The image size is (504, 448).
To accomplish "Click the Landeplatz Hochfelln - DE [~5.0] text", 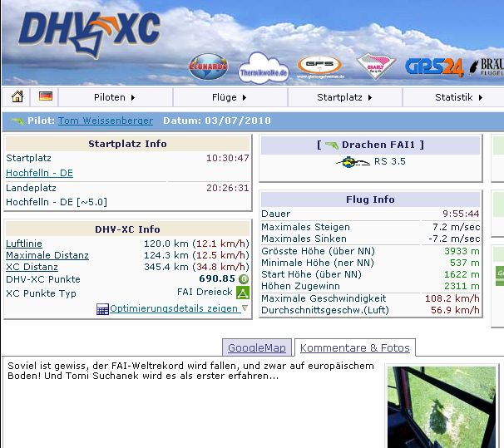I will (x=57, y=202).
